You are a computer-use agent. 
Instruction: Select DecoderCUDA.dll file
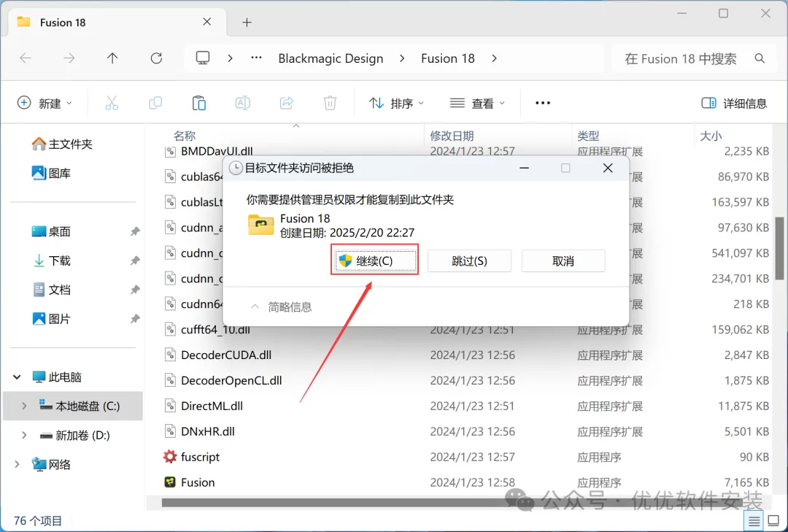click(x=226, y=355)
